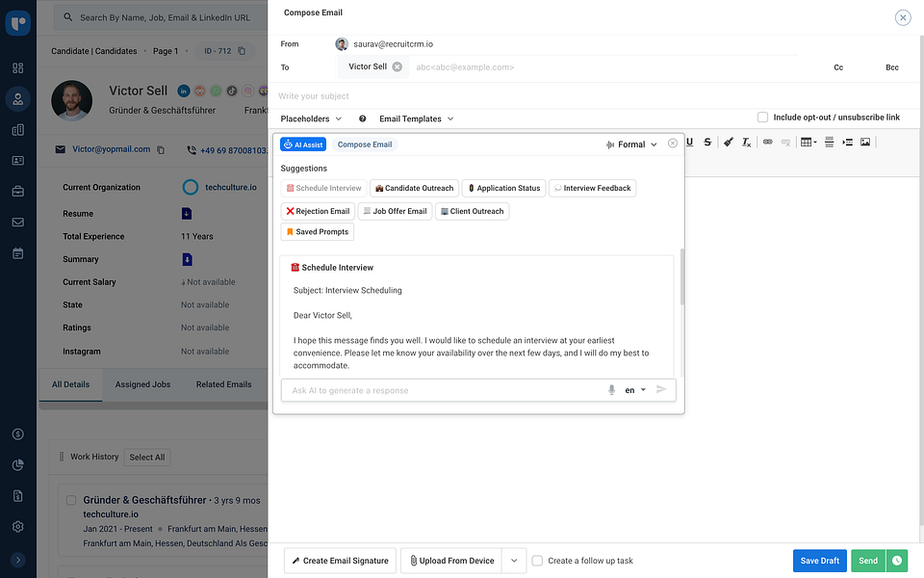Click the clear formatting icon
The width and height of the screenshot is (924, 578).
tap(745, 142)
